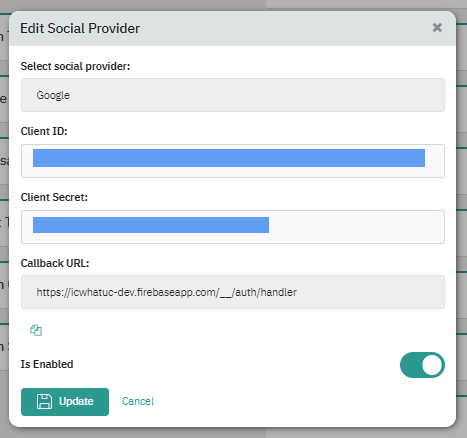The width and height of the screenshot is (467, 438).
Task: Cancel editing the social provider
Action: point(138,401)
